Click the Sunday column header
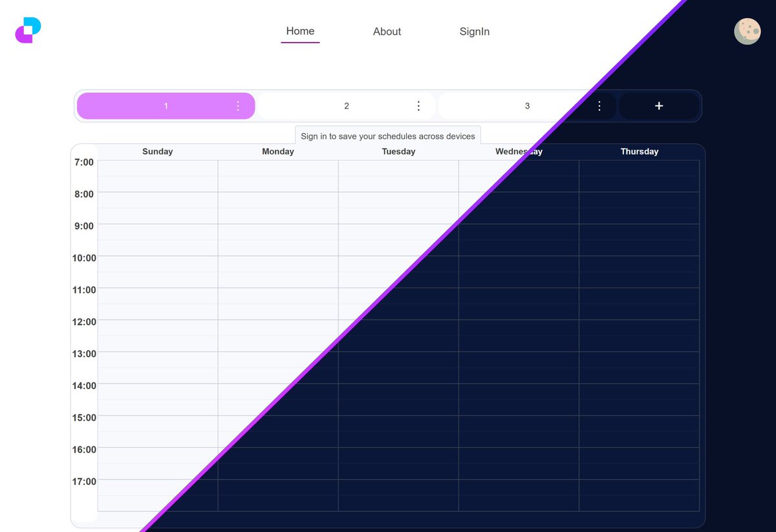Viewport: 776px width, 532px height. pos(158,151)
